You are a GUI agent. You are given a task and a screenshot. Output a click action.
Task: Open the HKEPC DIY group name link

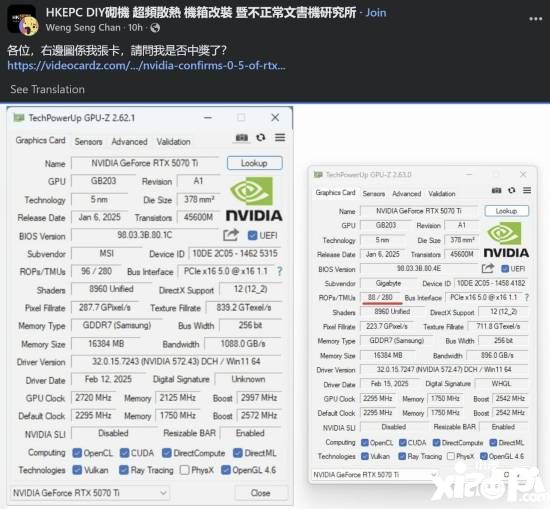pyautogui.click(x=201, y=13)
